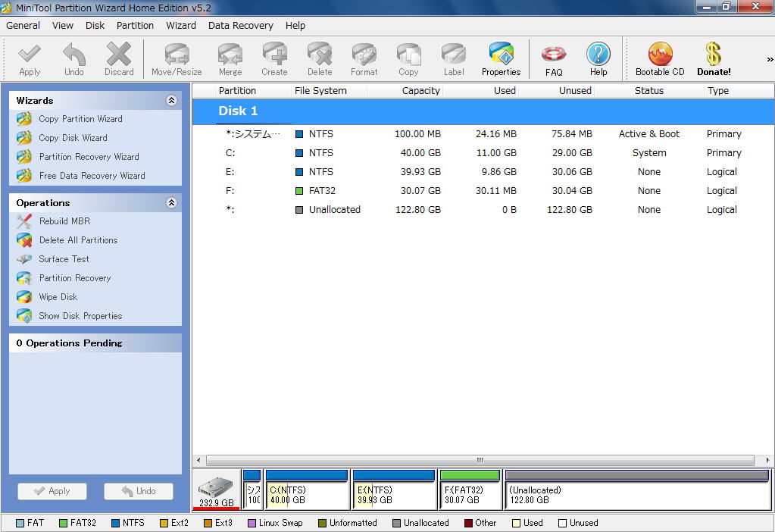This screenshot has width=775, height=532.
Task: Start the Free Data Recovery Wizard
Action: click(x=92, y=176)
